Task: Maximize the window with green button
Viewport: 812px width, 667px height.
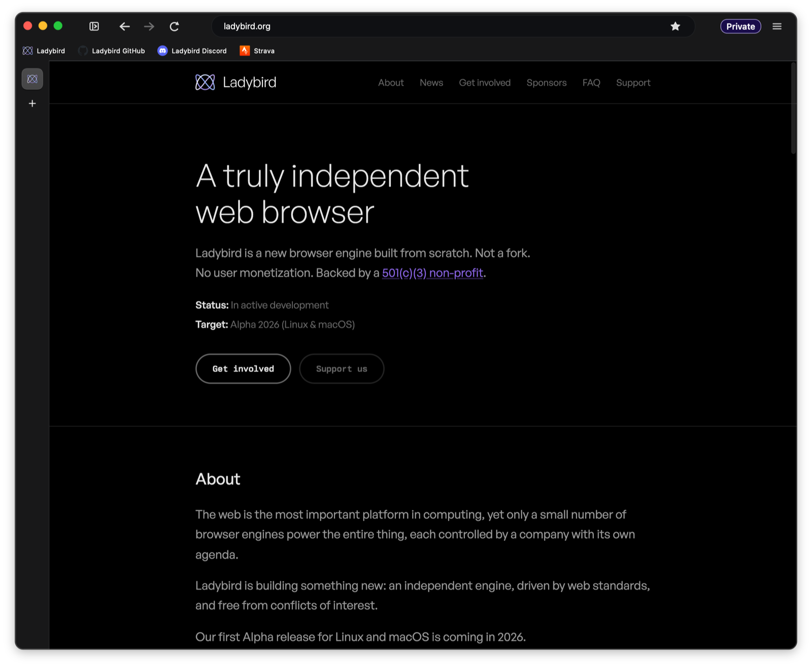Action: (x=58, y=26)
